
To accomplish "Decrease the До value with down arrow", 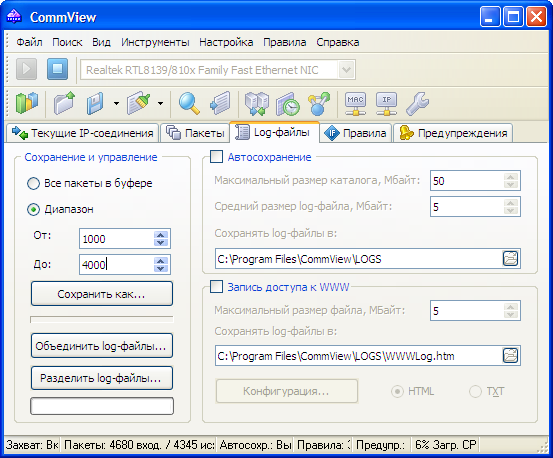I will coord(161,269).
